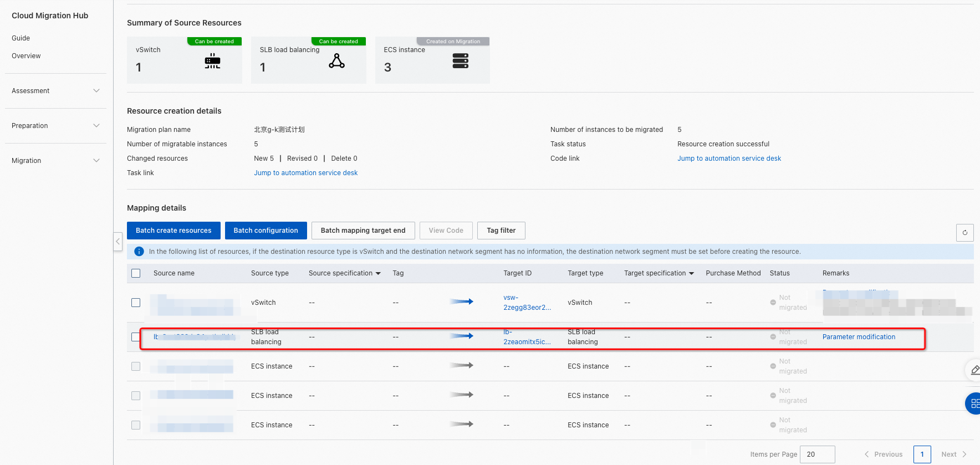Go to page 1 in pagination
Image resolution: width=980 pixels, height=465 pixels.
922,454
